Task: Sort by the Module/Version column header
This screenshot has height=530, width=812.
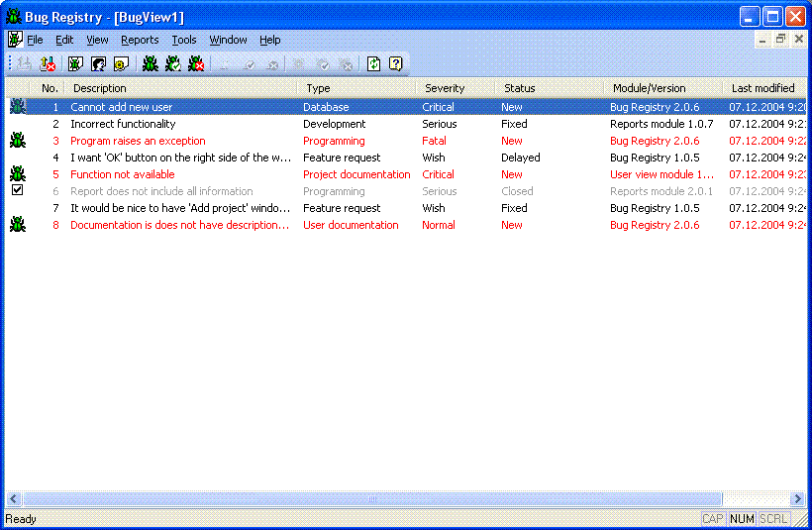Action: click(x=663, y=88)
